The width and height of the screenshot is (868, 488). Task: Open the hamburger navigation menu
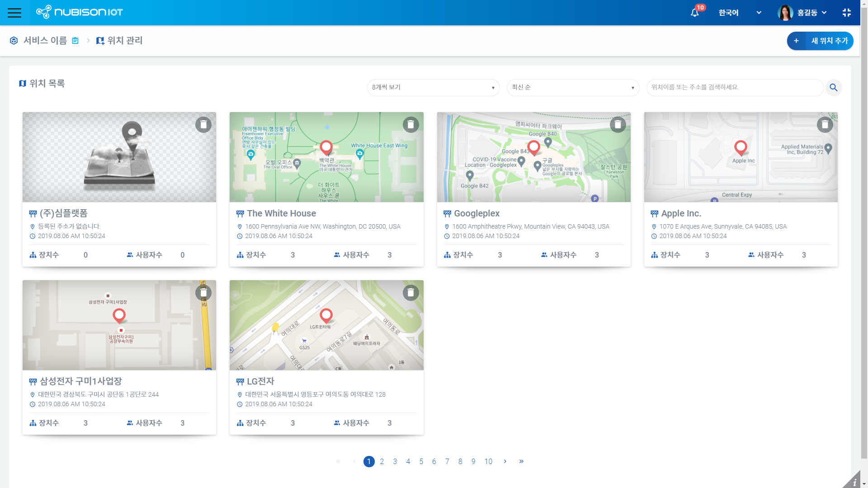coord(14,13)
